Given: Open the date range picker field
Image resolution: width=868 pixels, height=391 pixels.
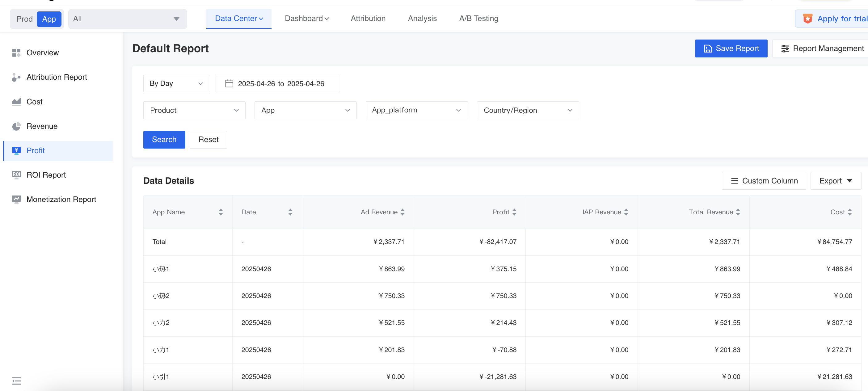Looking at the screenshot, I should (x=277, y=83).
